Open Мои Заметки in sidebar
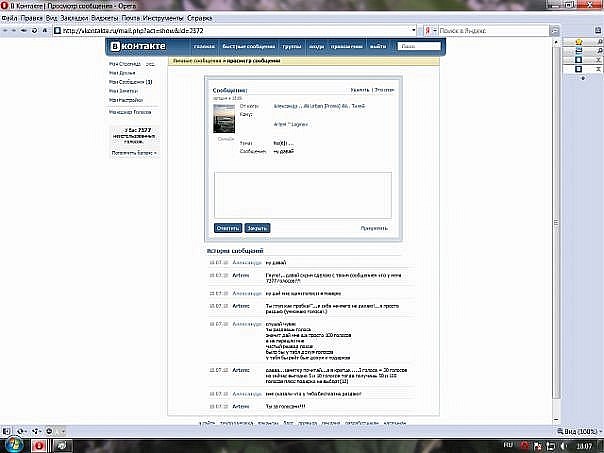This screenshot has width=604, height=453. [x=123, y=91]
